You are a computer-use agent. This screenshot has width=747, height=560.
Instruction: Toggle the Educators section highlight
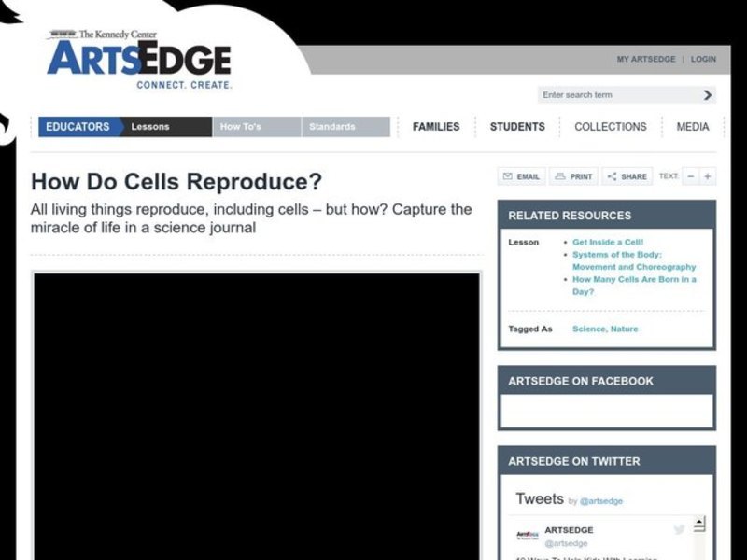pos(78,126)
